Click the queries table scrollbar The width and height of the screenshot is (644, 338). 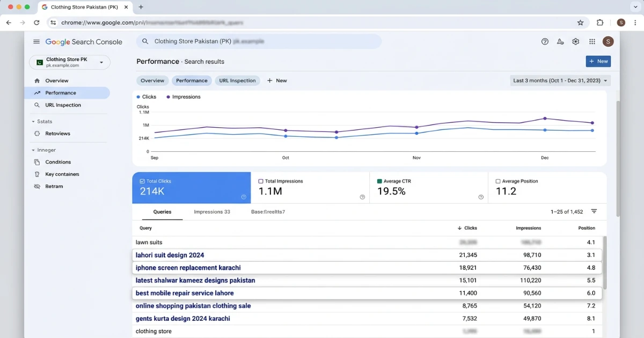click(x=605, y=263)
